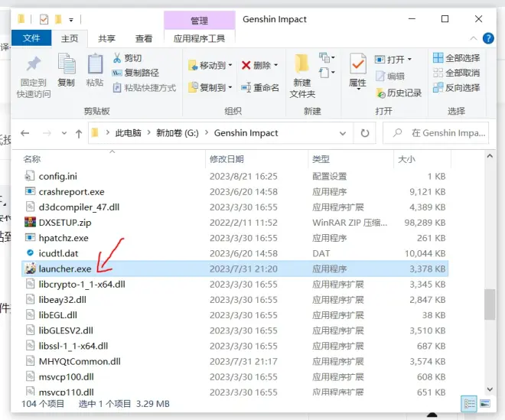Select launcher.exe
The width and height of the screenshot is (505, 420).
coord(235,269)
